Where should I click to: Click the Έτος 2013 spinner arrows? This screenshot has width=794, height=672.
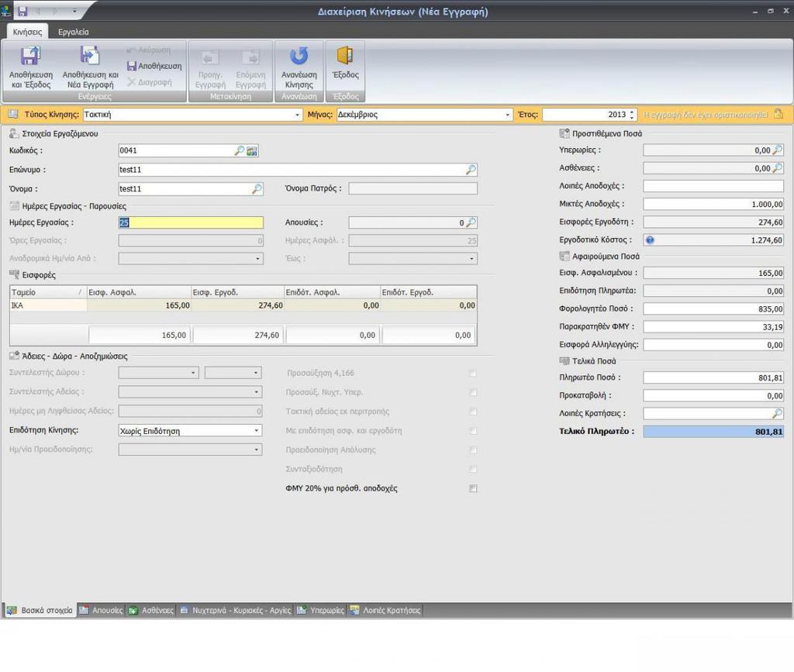pyautogui.click(x=631, y=115)
